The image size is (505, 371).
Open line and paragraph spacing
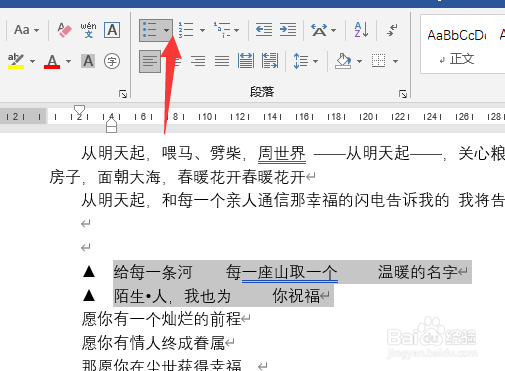tap(301, 61)
